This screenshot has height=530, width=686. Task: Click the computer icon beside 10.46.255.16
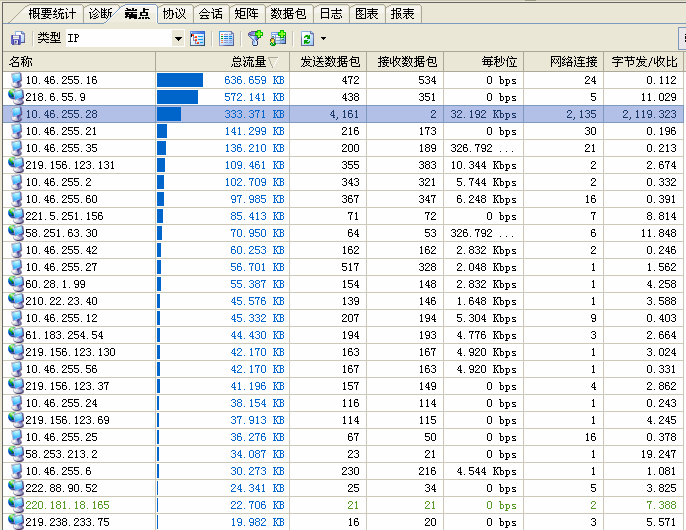[15, 80]
